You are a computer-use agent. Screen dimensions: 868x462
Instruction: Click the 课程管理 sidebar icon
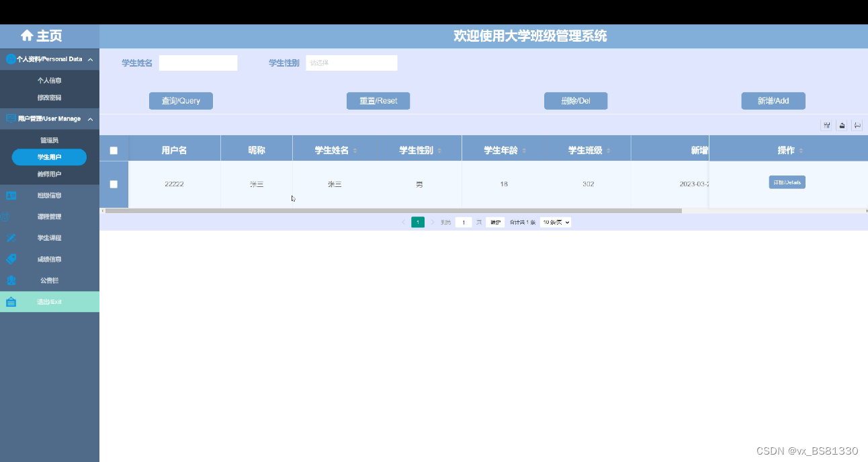[5, 217]
